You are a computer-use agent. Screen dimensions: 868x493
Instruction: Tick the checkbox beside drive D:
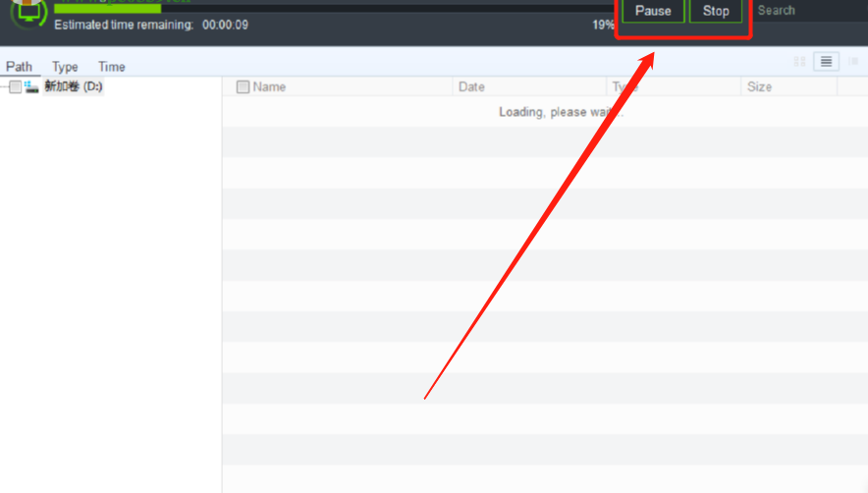click(15, 87)
